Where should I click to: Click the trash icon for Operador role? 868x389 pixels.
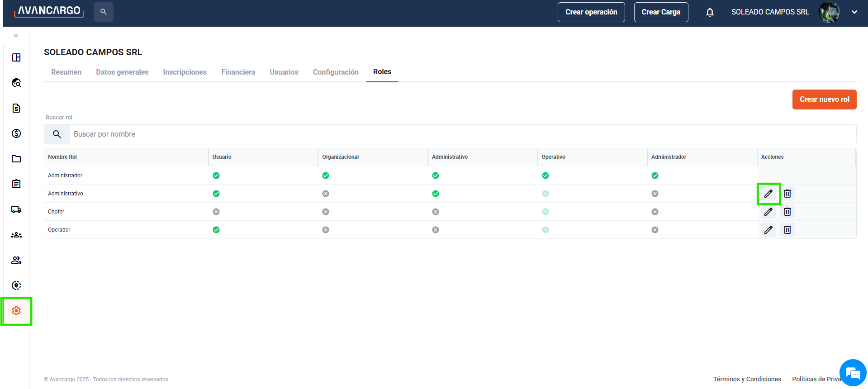tap(787, 230)
